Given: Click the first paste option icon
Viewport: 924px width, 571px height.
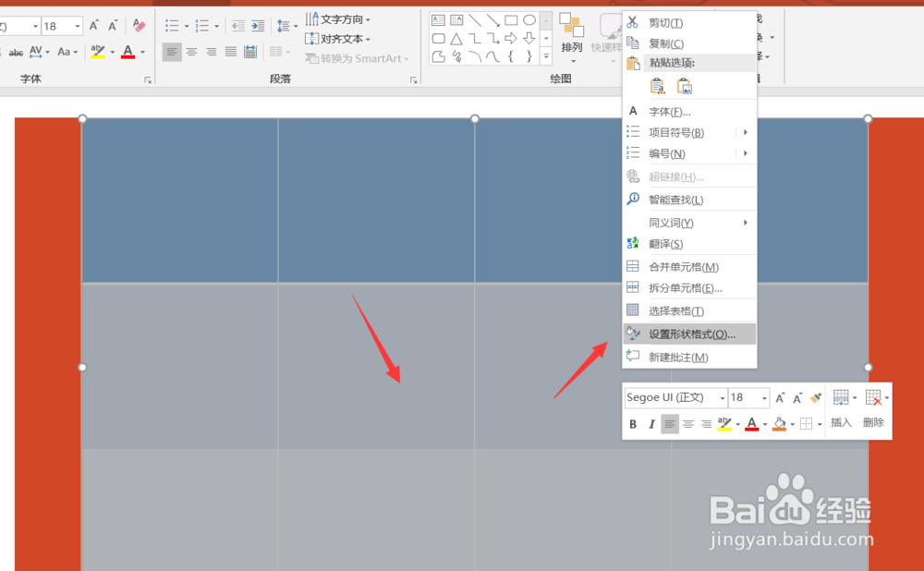Looking at the screenshot, I should tap(657, 86).
